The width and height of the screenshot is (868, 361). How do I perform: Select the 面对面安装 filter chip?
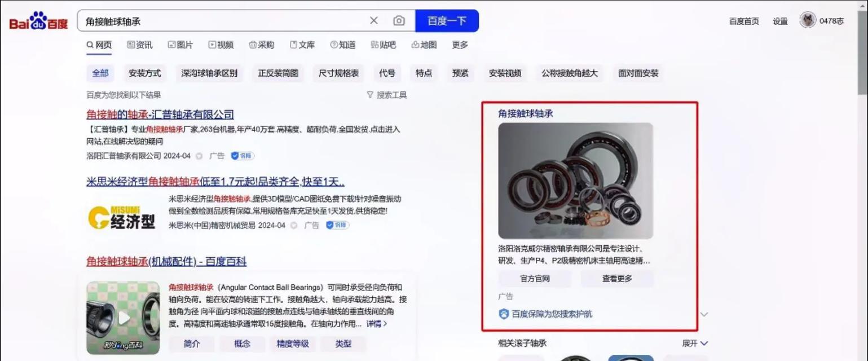click(638, 73)
